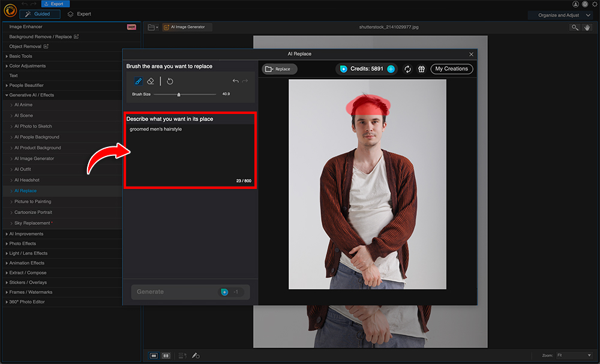Open Background Remove / Replace

[71, 37]
